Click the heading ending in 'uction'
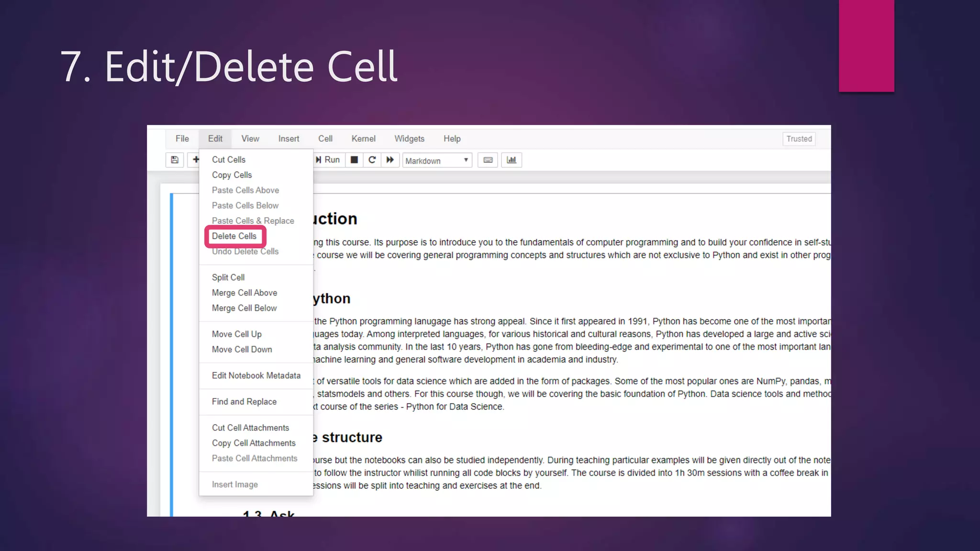Viewport: 980px width, 551px height. [x=335, y=219]
